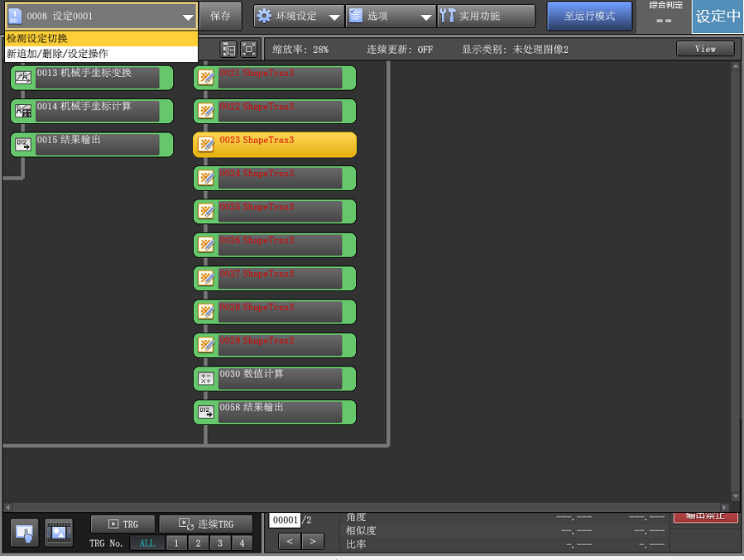Click the 0029 ShapeTrax3 unit icon
This screenshot has height=560, width=744.
[x=206, y=345]
